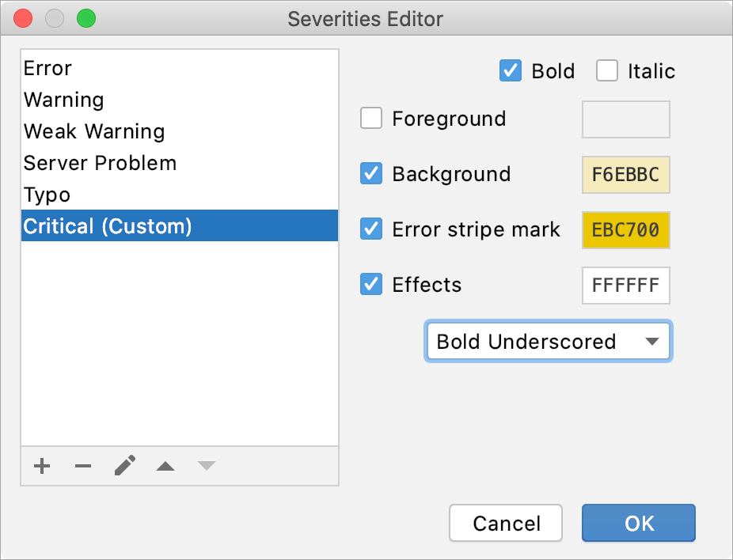Open the F6EBBC background color swatch
733x560 pixels.
[625, 175]
